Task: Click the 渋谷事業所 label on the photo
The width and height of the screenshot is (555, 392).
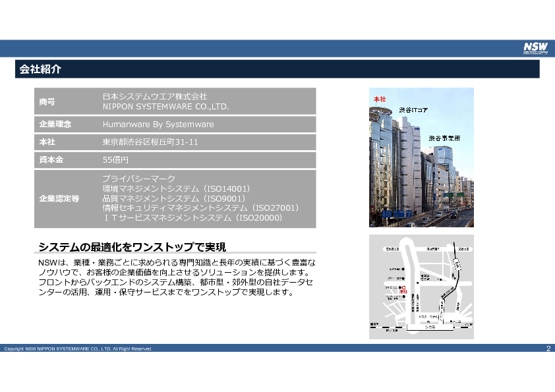Action: point(444,138)
